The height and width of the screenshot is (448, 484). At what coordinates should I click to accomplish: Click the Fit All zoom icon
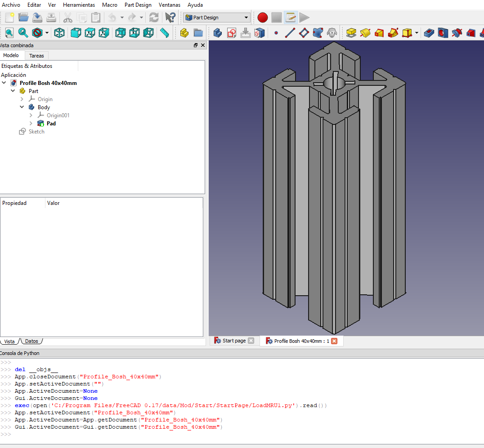pyautogui.click(x=9, y=33)
